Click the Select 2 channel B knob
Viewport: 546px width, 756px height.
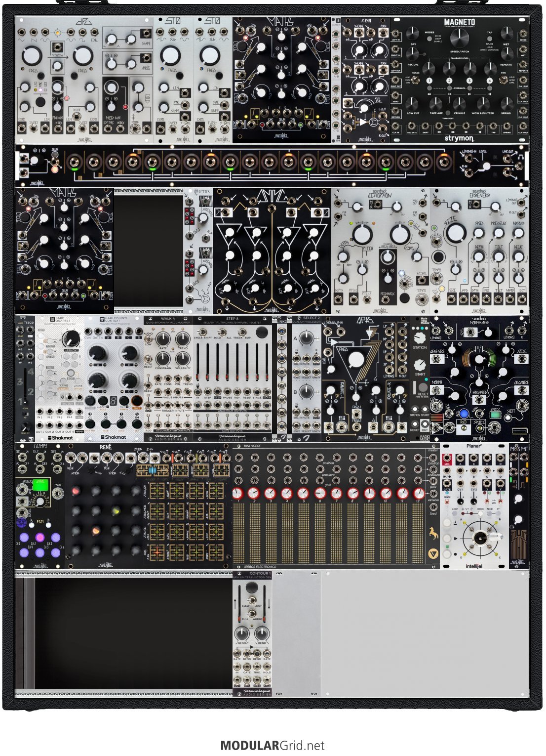tap(307, 391)
